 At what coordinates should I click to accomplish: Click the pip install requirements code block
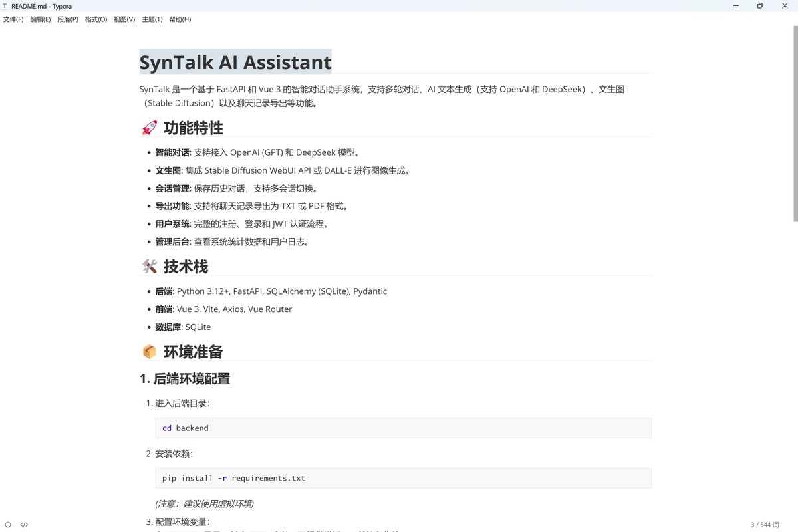click(232, 478)
